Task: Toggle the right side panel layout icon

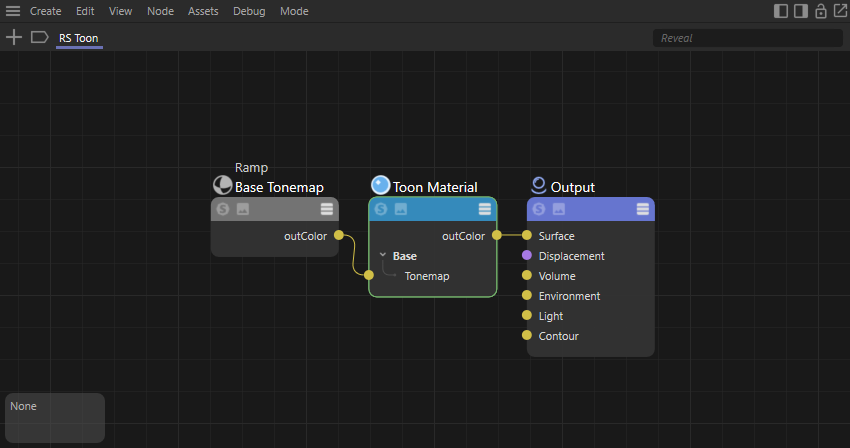Action: (800, 11)
